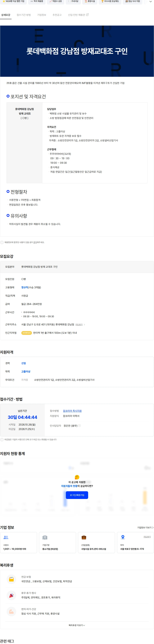Click the 기업구분 building icon

point(45,537)
